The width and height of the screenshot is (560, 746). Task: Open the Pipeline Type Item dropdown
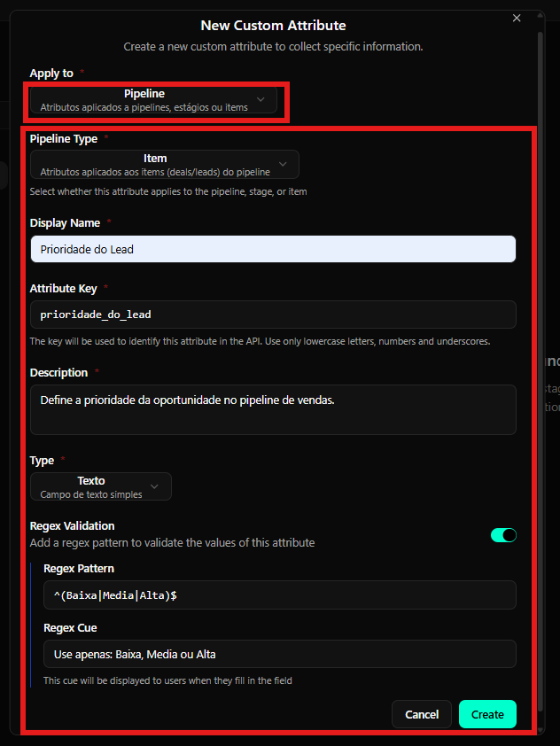[165, 165]
